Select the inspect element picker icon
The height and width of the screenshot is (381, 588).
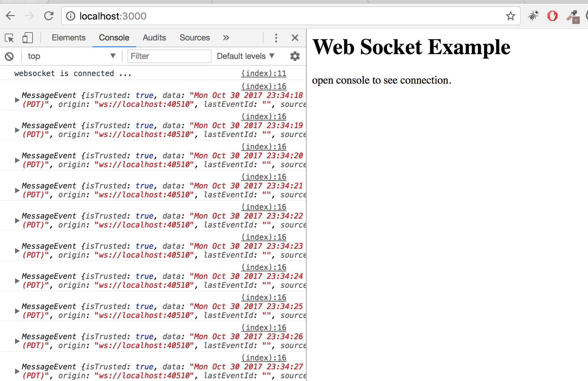point(9,38)
